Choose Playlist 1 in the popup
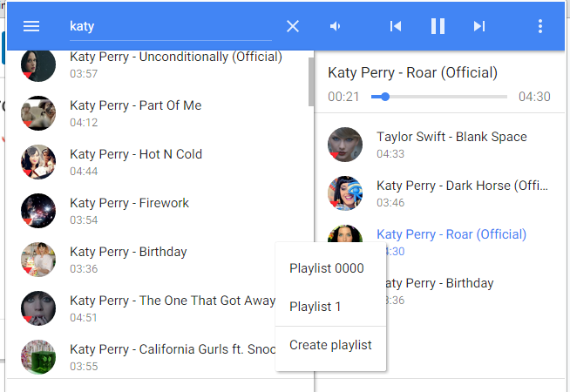 point(316,307)
